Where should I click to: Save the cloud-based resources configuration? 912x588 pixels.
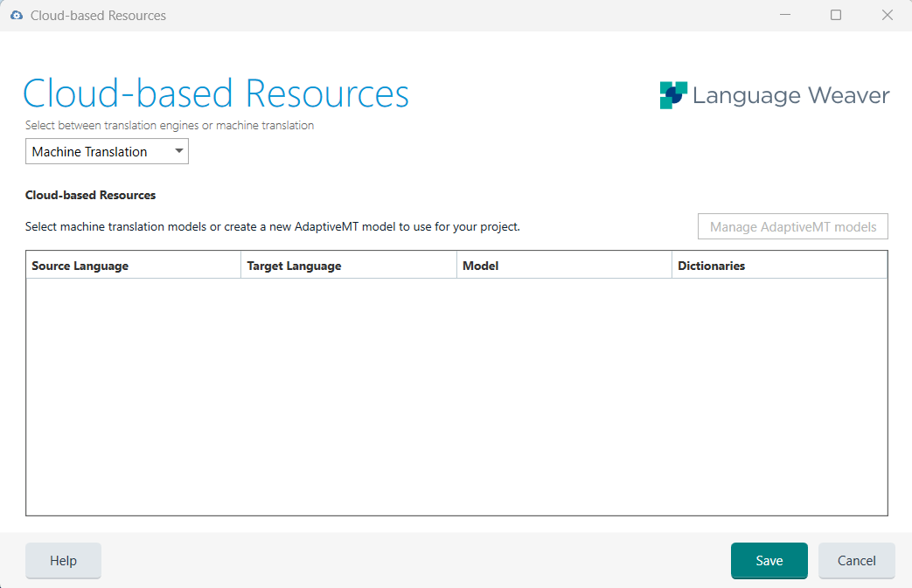coord(769,560)
